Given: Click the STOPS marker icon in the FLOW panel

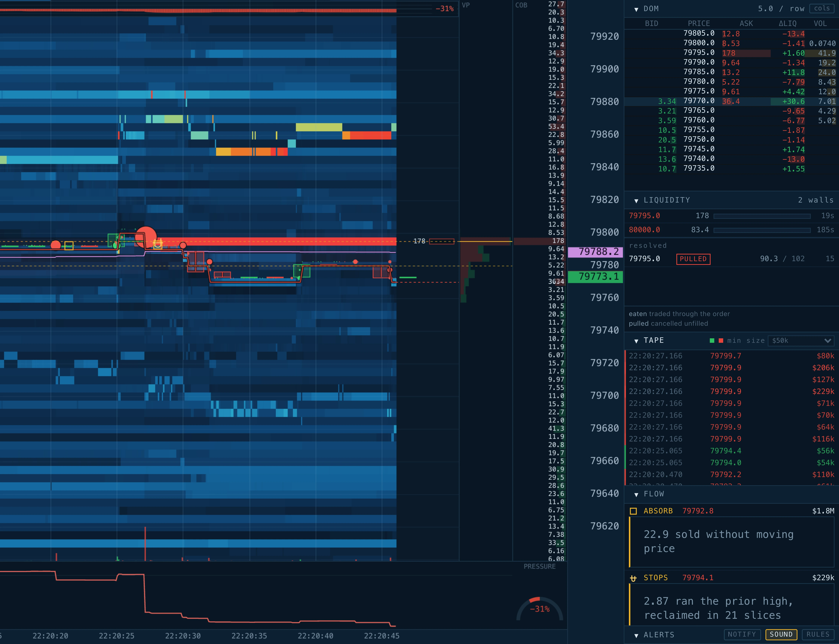Looking at the screenshot, I should pyautogui.click(x=633, y=578).
